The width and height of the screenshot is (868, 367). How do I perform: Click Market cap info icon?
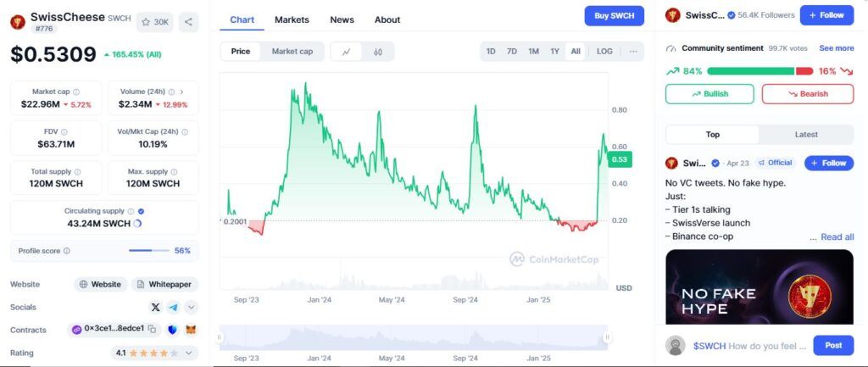coord(75,92)
